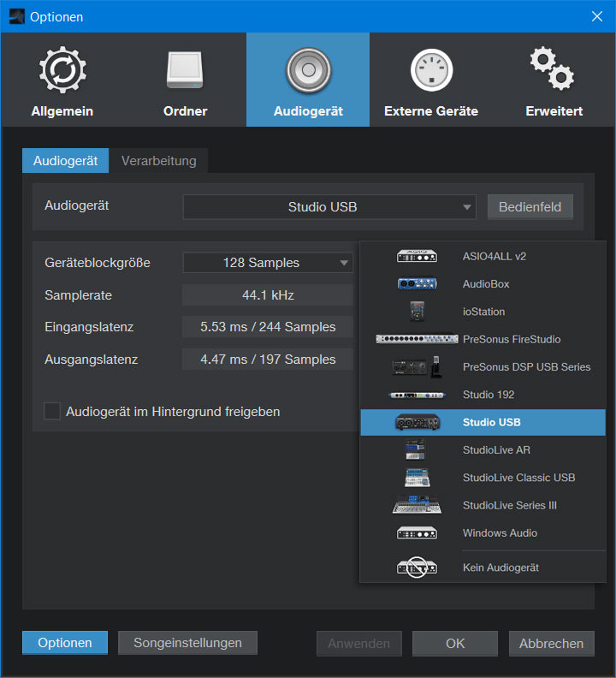Enable Audiogerät im Hintergrund freigeben checkbox
Viewport: 616px width, 678px height.
[x=52, y=411]
